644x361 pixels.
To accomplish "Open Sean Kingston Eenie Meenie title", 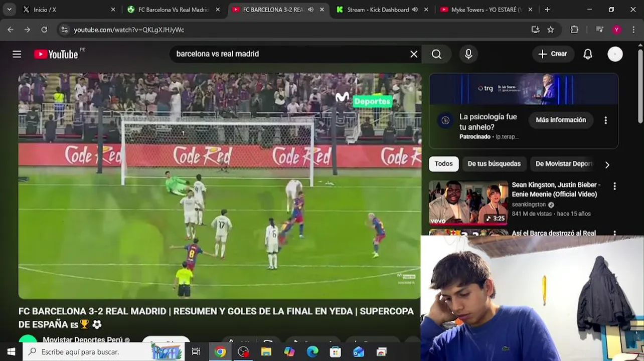I will point(556,190).
